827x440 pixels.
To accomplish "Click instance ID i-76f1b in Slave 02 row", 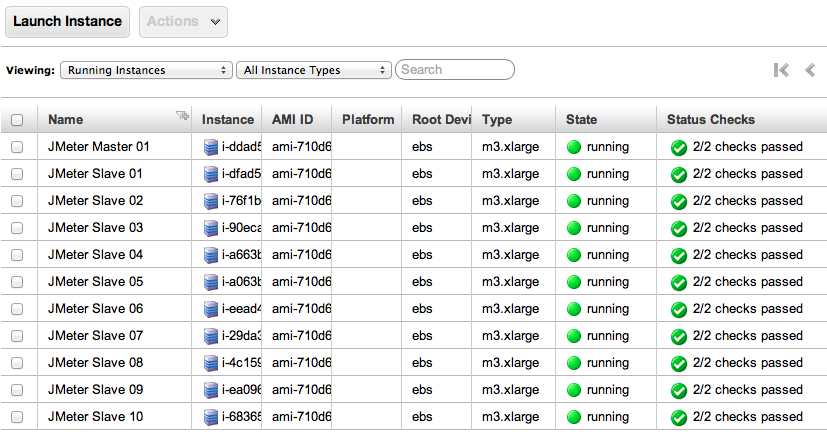I will point(241,200).
